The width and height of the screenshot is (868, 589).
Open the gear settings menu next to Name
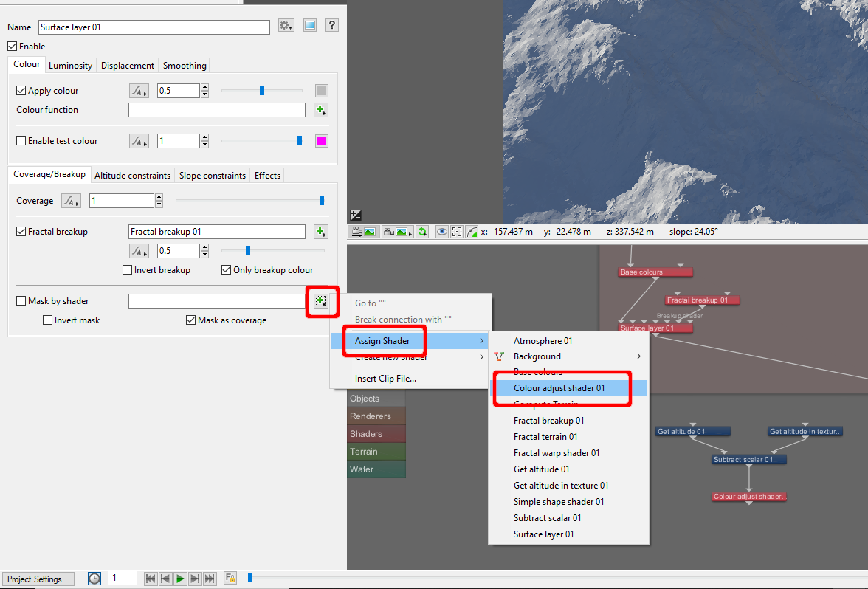[286, 25]
